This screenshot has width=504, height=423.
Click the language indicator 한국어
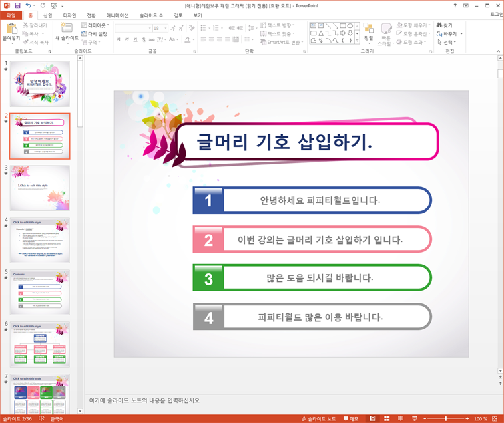point(57,418)
